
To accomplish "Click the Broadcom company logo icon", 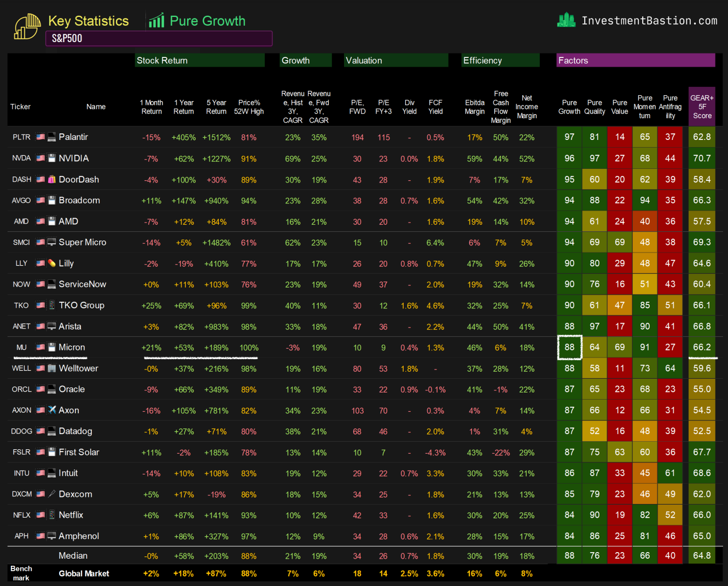I will (52, 200).
